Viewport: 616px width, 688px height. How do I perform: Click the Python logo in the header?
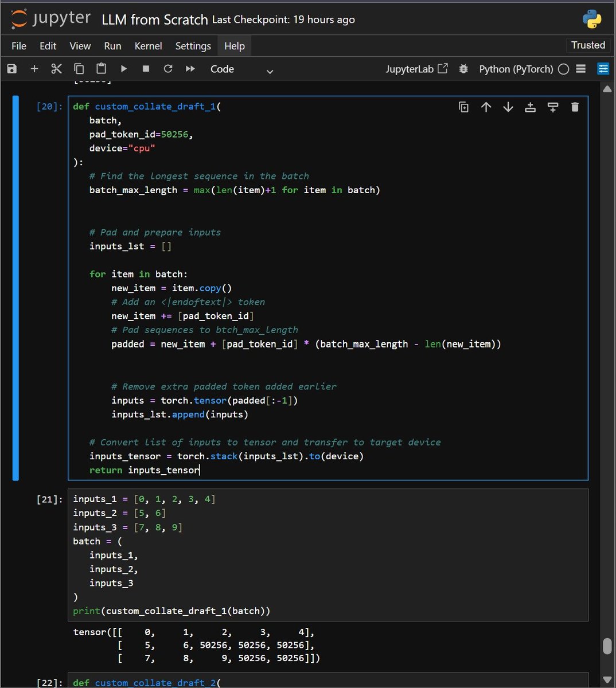tap(592, 19)
